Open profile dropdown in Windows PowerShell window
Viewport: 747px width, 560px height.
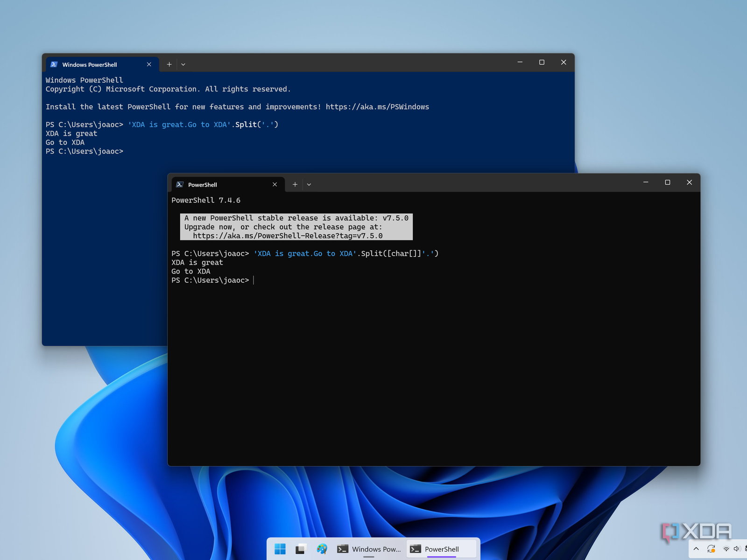(x=183, y=64)
